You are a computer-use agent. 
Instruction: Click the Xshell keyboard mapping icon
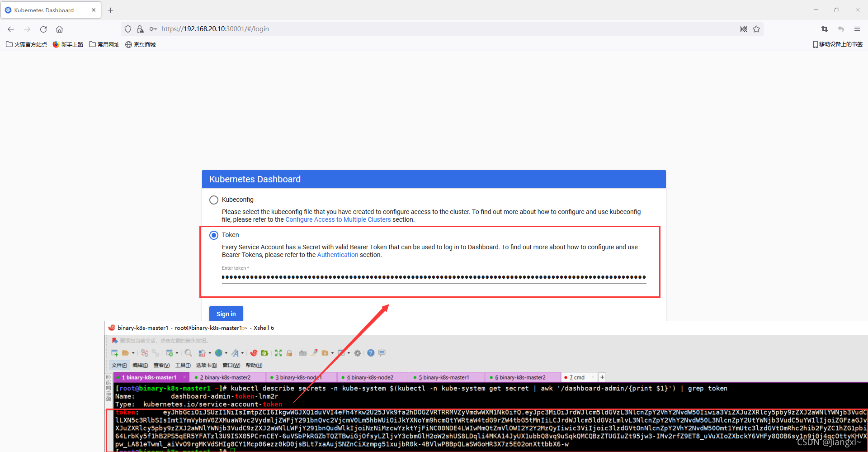303,353
